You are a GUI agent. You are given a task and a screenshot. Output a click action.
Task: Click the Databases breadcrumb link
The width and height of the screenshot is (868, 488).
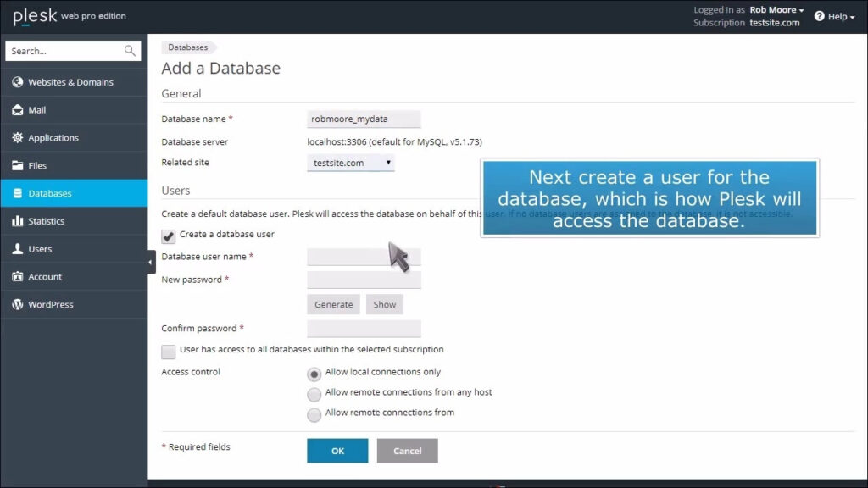[188, 47]
